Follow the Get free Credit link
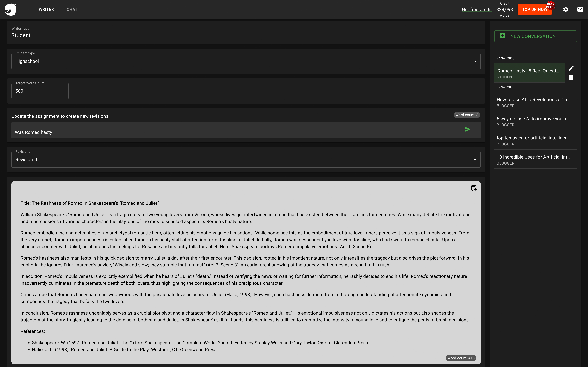 click(x=477, y=9)
